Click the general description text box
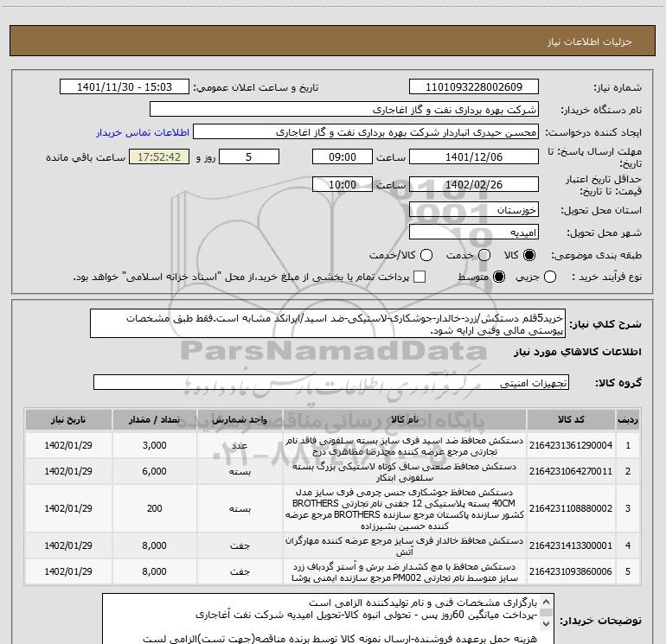This screenshot has width=666, height=644. click(x=328, y=324)
